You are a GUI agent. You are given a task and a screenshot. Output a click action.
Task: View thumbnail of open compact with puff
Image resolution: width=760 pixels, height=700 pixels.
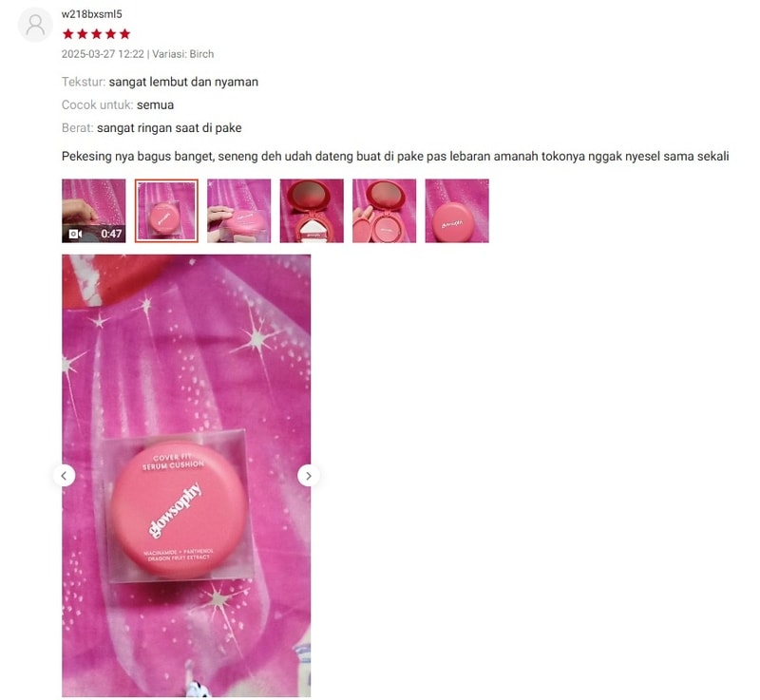[312, 211]
